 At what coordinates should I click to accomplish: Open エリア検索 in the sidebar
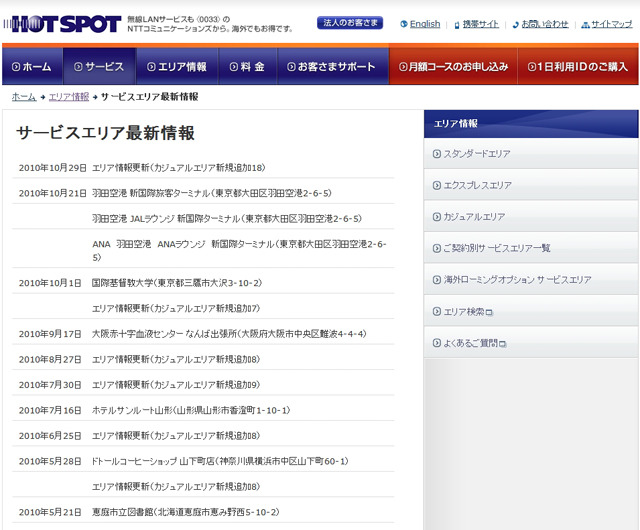531,312
